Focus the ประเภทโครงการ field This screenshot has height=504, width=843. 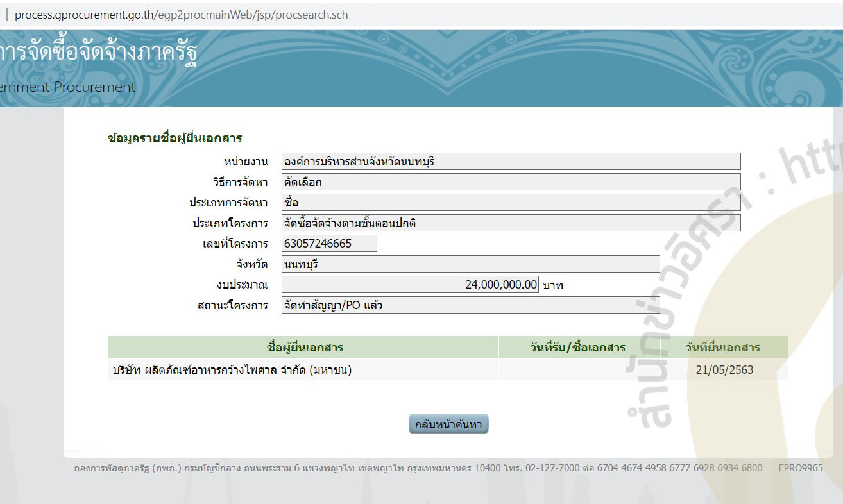pyautogui.click(x=511, y=223)
